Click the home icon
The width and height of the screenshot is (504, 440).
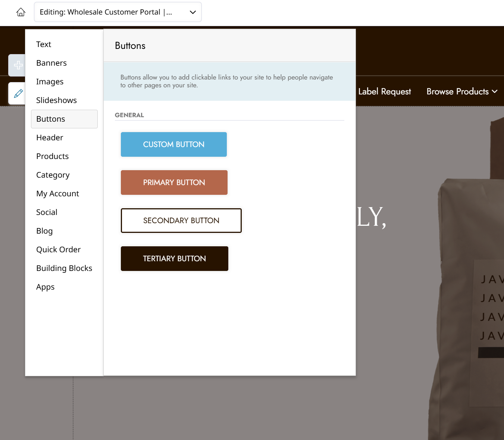(21, 12)
